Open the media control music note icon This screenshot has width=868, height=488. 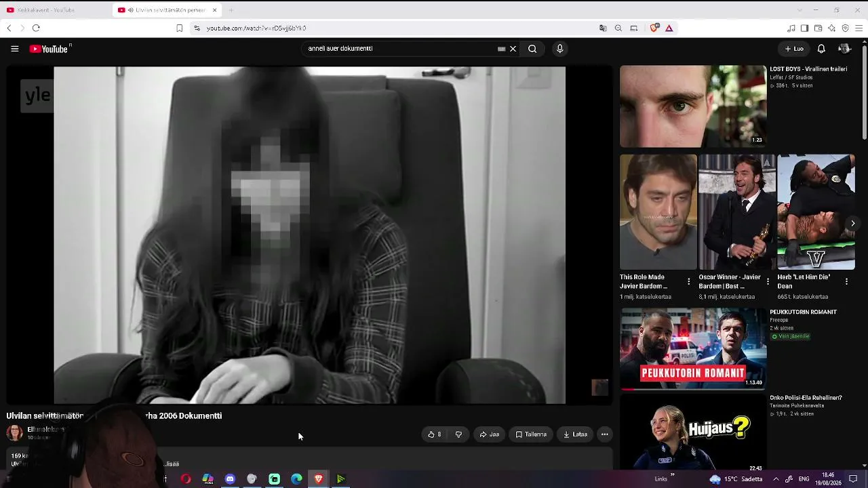click(x=791, y=28)
